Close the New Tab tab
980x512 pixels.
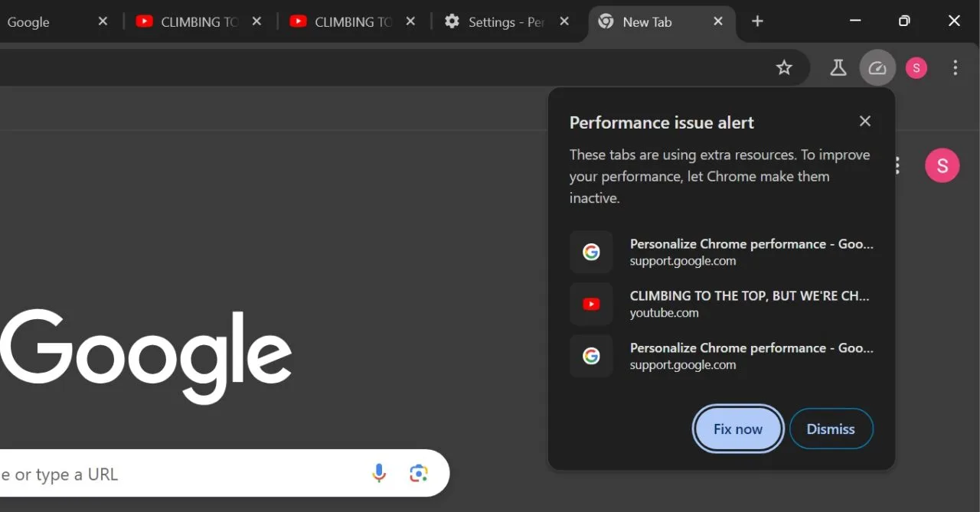718,21
